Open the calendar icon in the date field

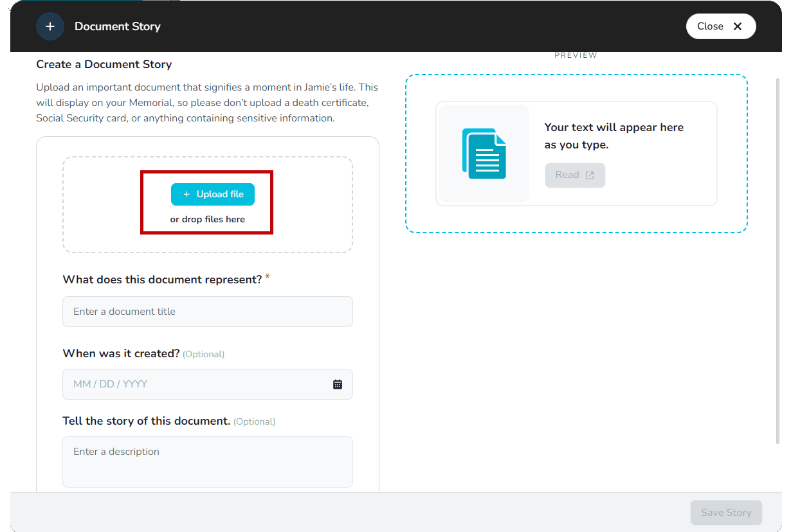(x=338, y=384)
